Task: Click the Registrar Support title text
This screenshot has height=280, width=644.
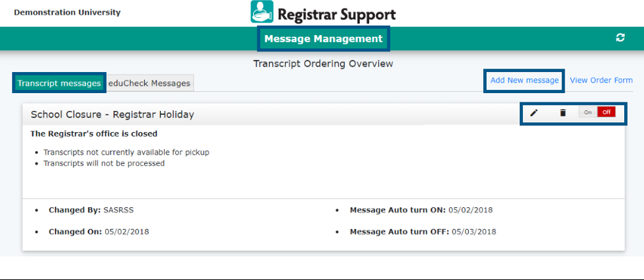Action: (x=337, y=13)
